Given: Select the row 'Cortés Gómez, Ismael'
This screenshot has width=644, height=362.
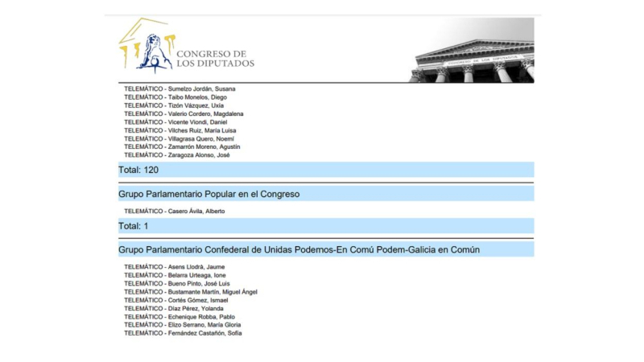Looking at the screenshot, I should 176,300.
